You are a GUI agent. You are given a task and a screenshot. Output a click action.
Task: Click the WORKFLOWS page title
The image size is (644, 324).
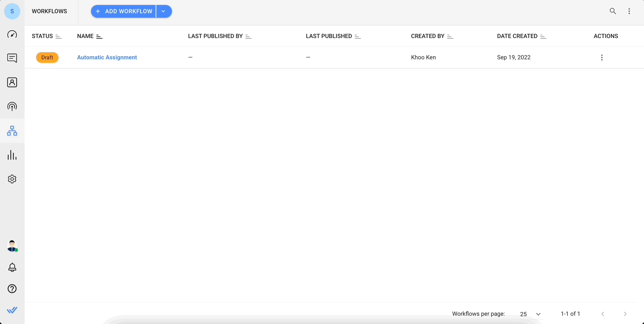[x=49, y=11]
